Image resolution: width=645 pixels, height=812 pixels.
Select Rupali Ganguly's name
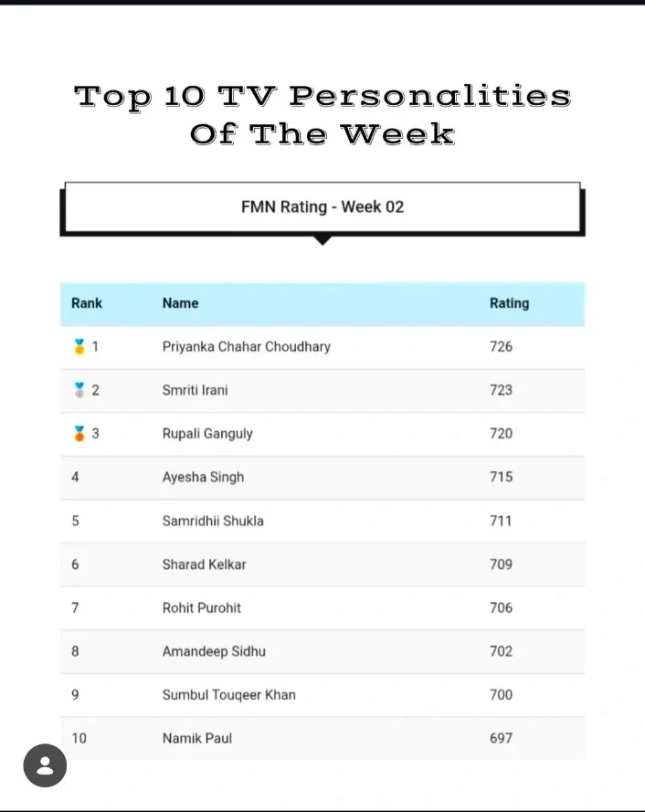pos(207,434)
